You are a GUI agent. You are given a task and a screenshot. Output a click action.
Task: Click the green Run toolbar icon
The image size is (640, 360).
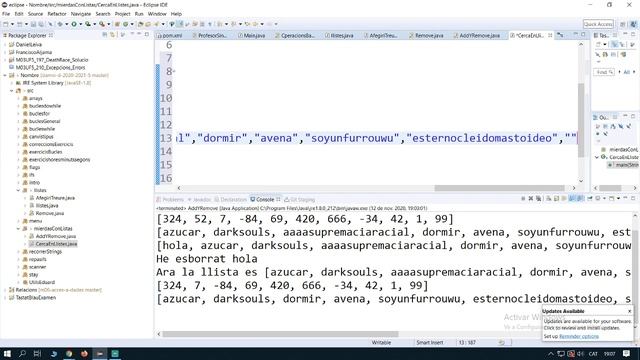coord(74,24)
